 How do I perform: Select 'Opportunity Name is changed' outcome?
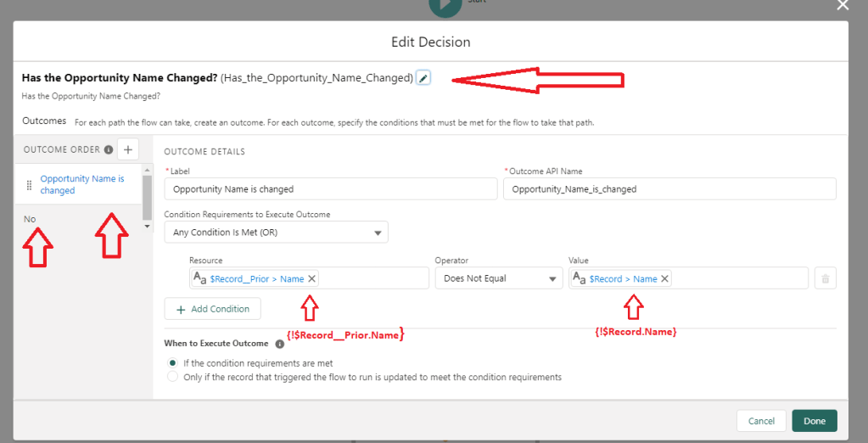(81, 184)
